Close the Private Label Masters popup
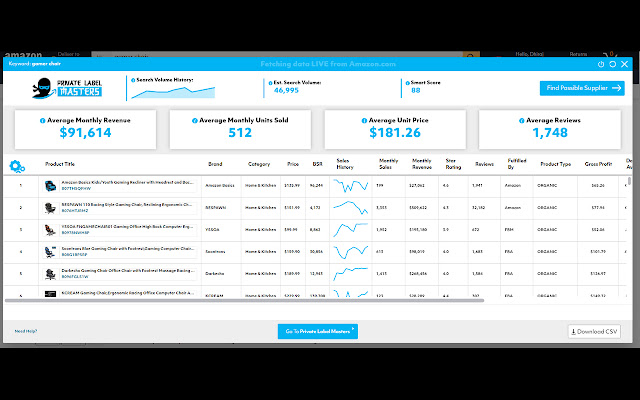 click(x=624, y=64)
